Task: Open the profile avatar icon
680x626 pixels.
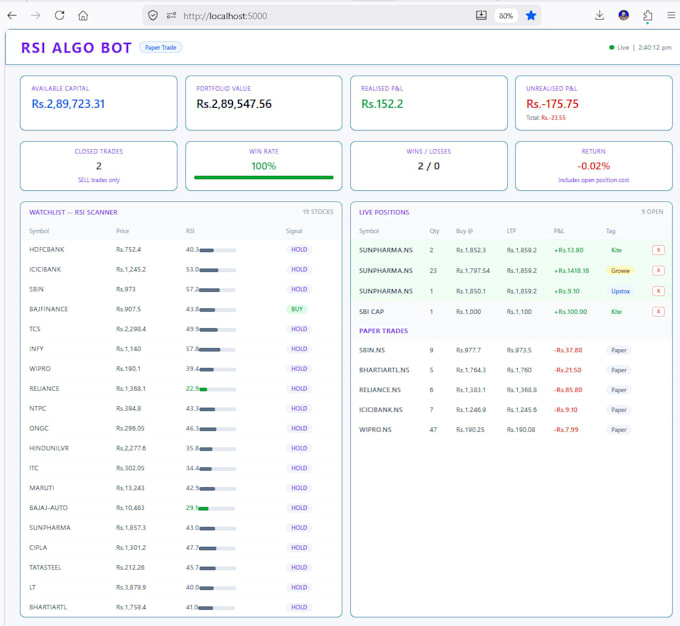Action: click(x=624, y=16)
